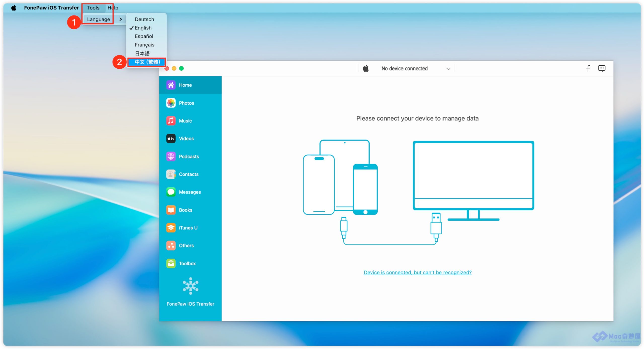Click the Toolbox briefcase icon

[171, 264]
